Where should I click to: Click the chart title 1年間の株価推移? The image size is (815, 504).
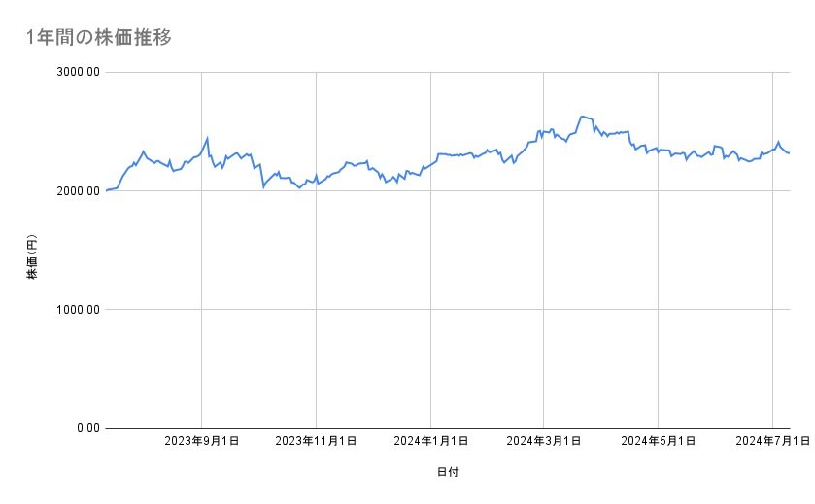point(100,38)
